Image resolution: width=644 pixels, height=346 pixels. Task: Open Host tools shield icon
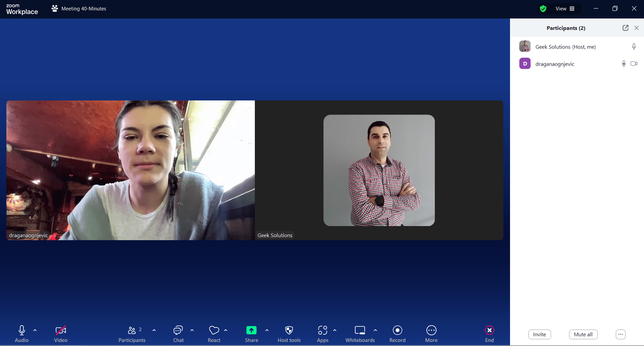[x=289, y=331]
